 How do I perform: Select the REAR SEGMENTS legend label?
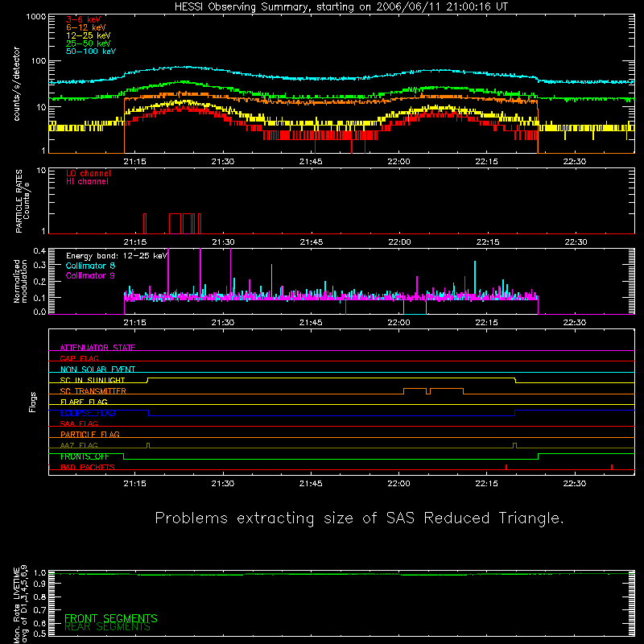click(107, 627)
